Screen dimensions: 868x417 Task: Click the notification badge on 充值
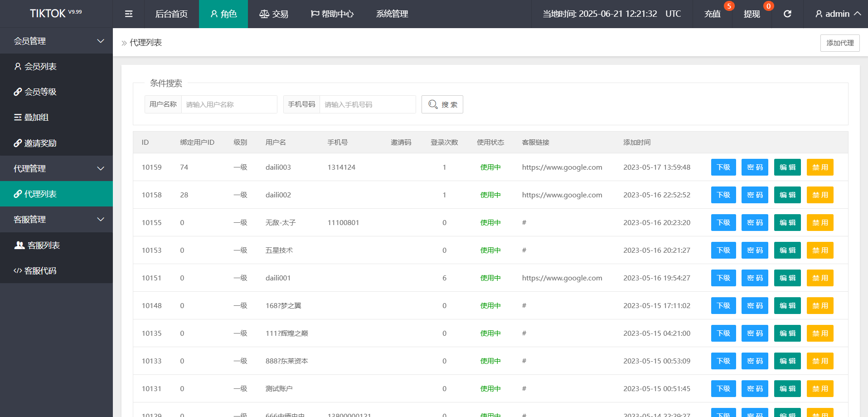click(729, 6)
